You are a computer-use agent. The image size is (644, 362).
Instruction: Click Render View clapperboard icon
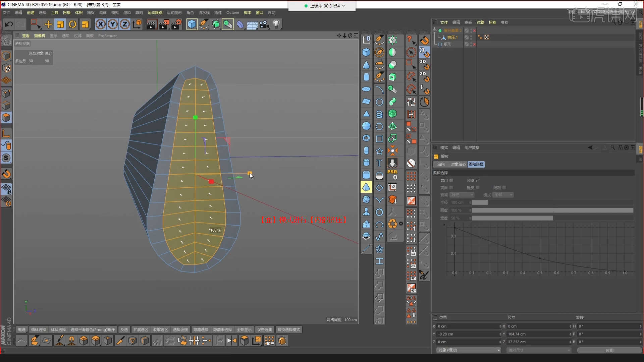point(151,24)
